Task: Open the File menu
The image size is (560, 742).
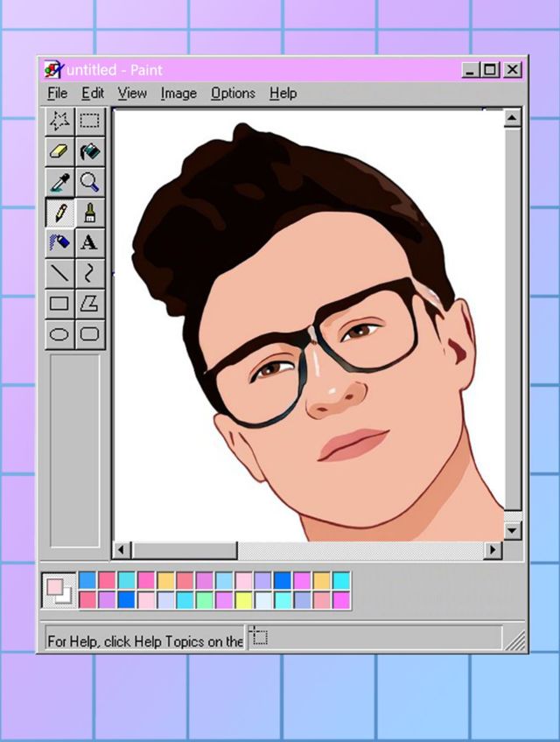Action: point(57,94)
